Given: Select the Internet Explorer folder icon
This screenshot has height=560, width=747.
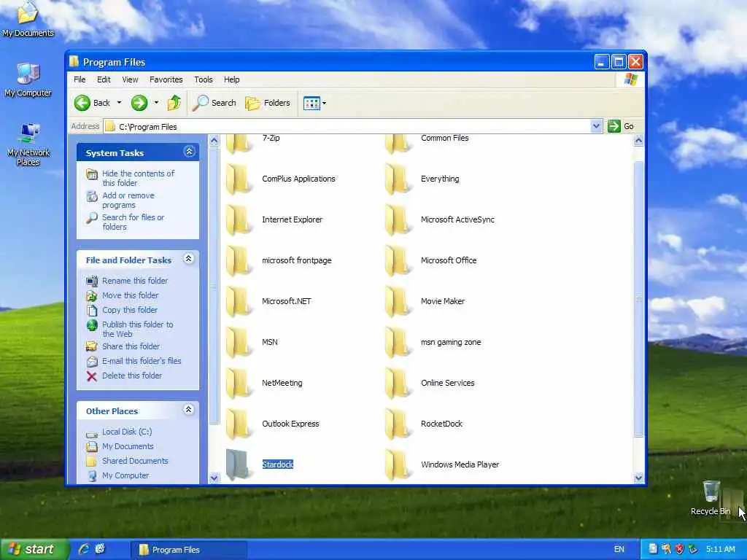Looking at the screenshot, I should click(x=239, y=220).
